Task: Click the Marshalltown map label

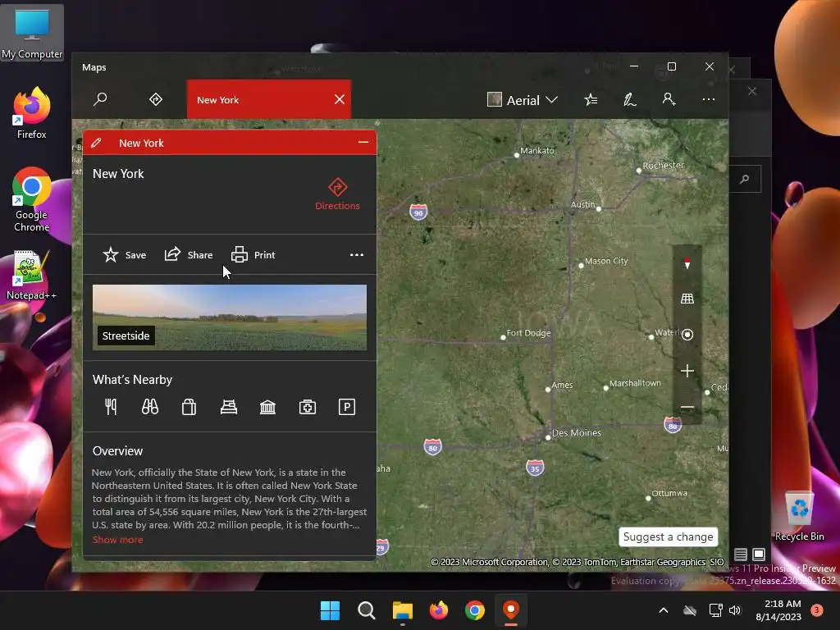Action: (x=636, y=383)
